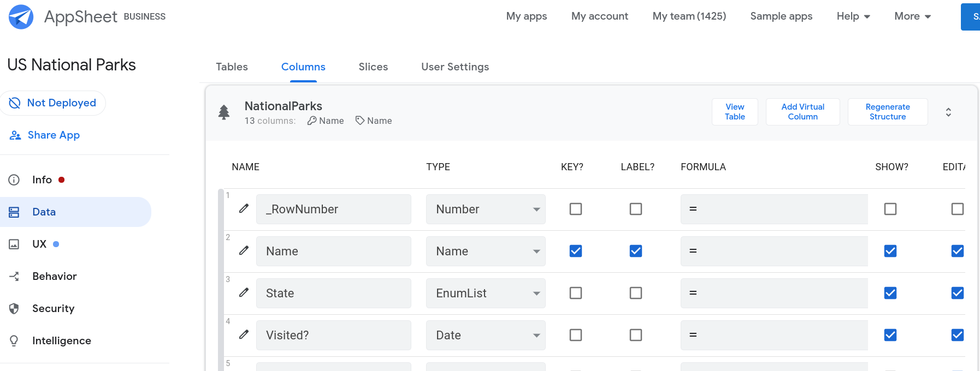Click the Not Deployed status icon
This screenshot has height=371, width=980.
15,103
